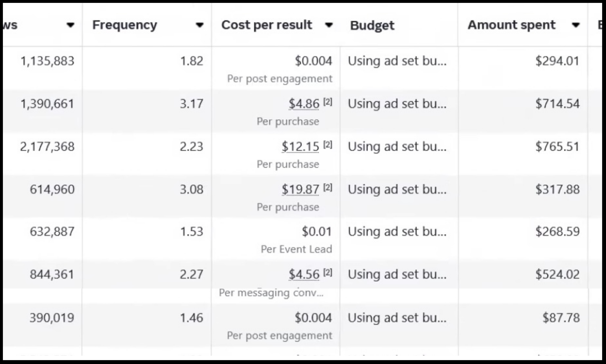Screen dimensions: 606x364
Task: Click the budget cell beside $765.51
Action: 399,154
